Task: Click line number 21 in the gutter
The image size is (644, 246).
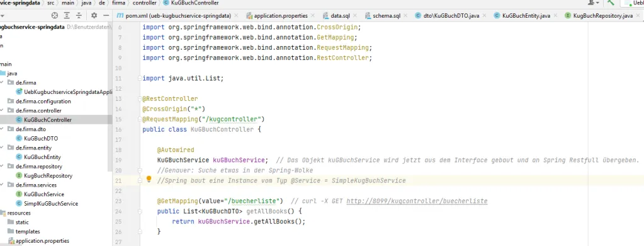Action: (x=119, y=181)
